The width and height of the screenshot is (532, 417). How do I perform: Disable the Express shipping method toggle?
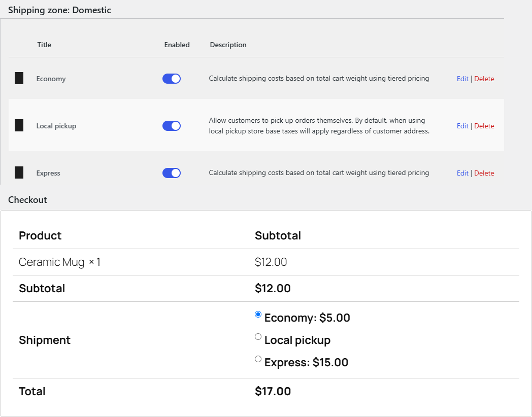click(172, 173)
